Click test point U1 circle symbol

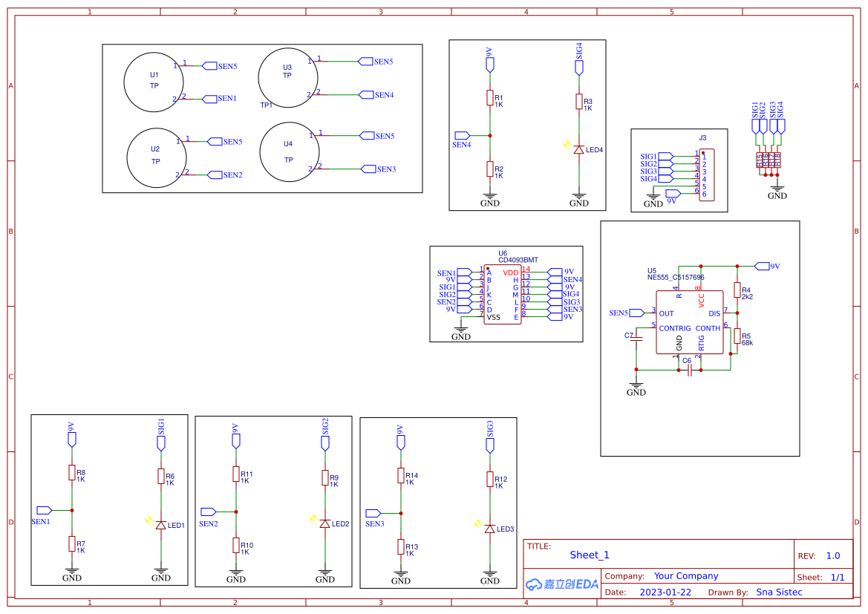click(153, 82)
